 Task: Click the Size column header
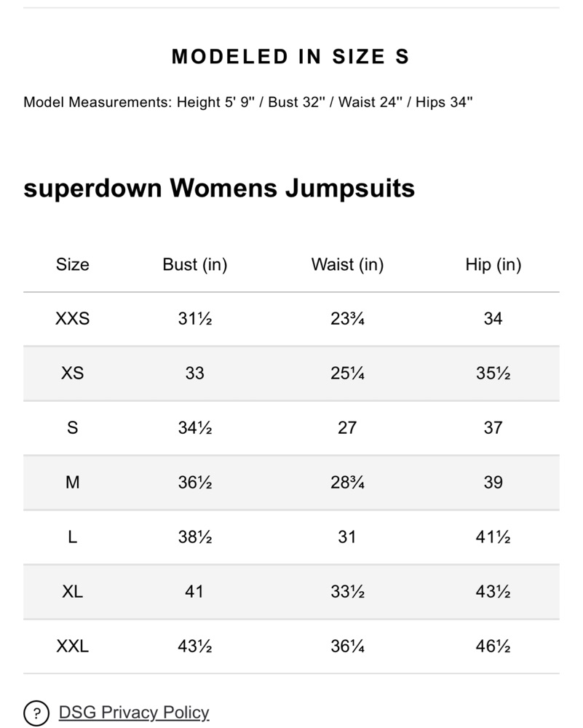[x=72, y=264]
